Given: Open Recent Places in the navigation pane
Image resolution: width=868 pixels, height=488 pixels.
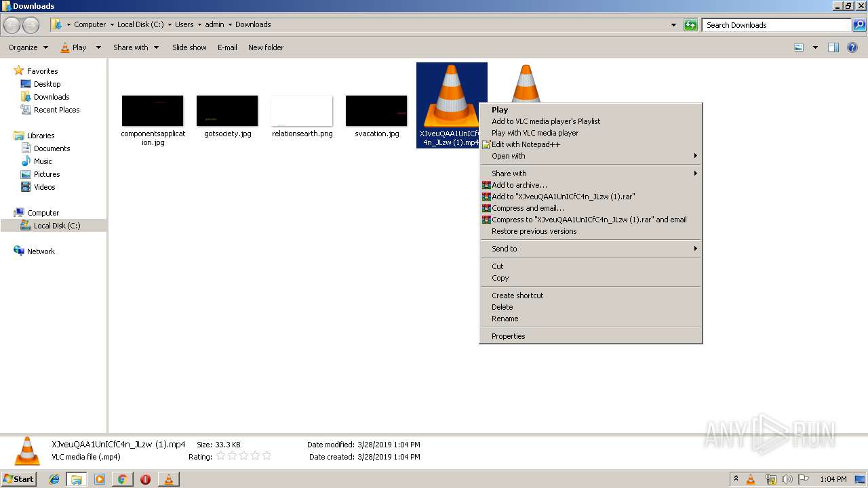Looking at the screenshot, I should point(56,110).
